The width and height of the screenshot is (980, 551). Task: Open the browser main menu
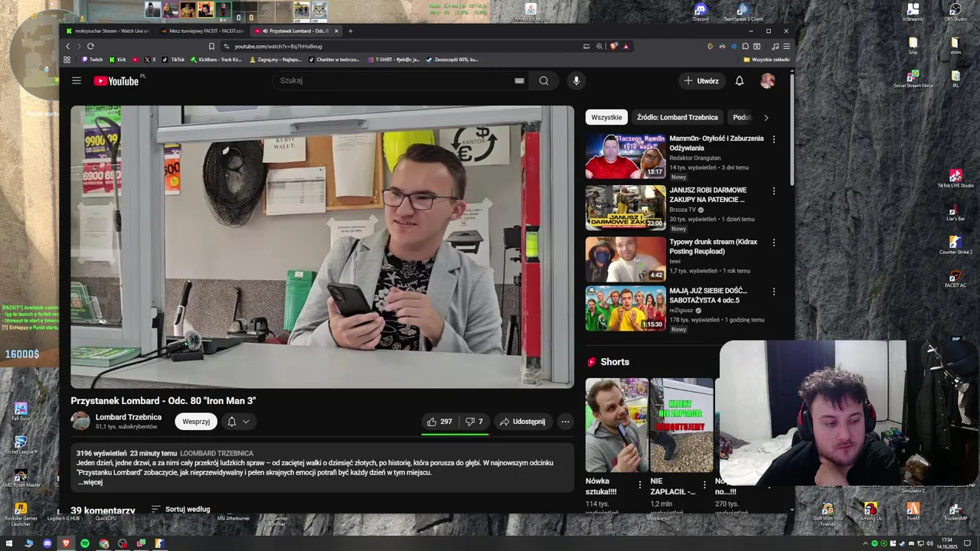[x=786, y=46]
